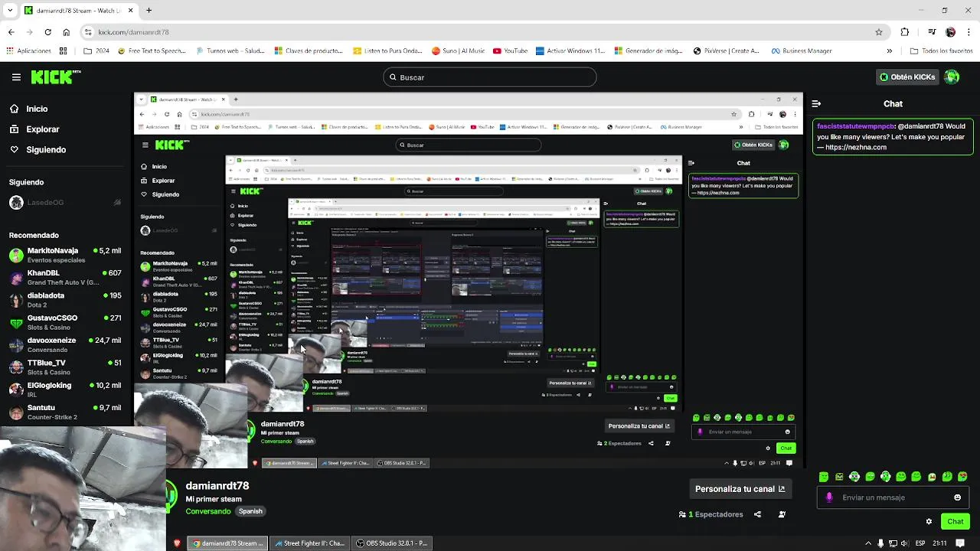
Task: Open the ESP input language selector
Action: click(x=920, y=543)
